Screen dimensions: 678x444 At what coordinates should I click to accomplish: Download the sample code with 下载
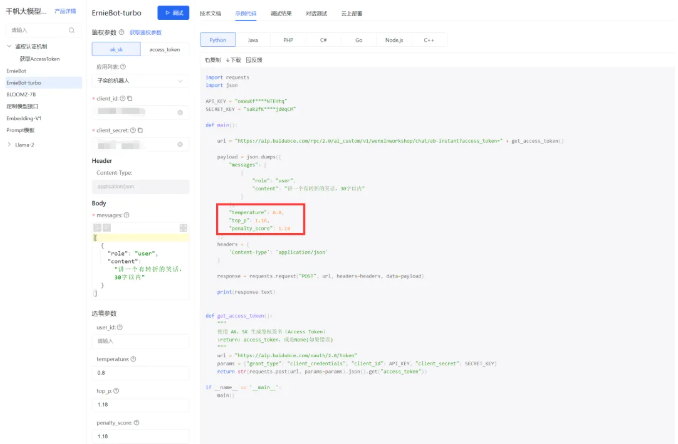tap(233, 60)
